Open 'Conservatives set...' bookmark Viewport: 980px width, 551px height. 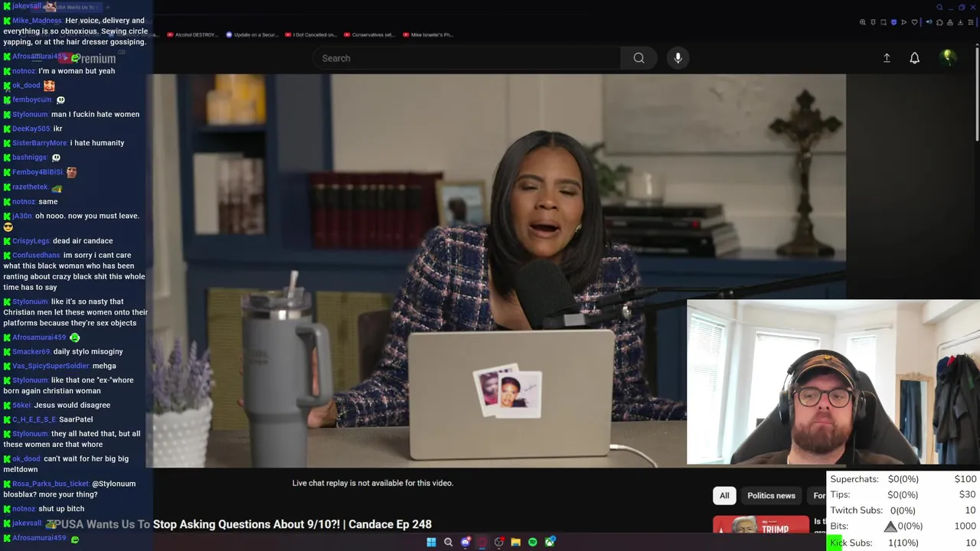(x=369, y=34)
